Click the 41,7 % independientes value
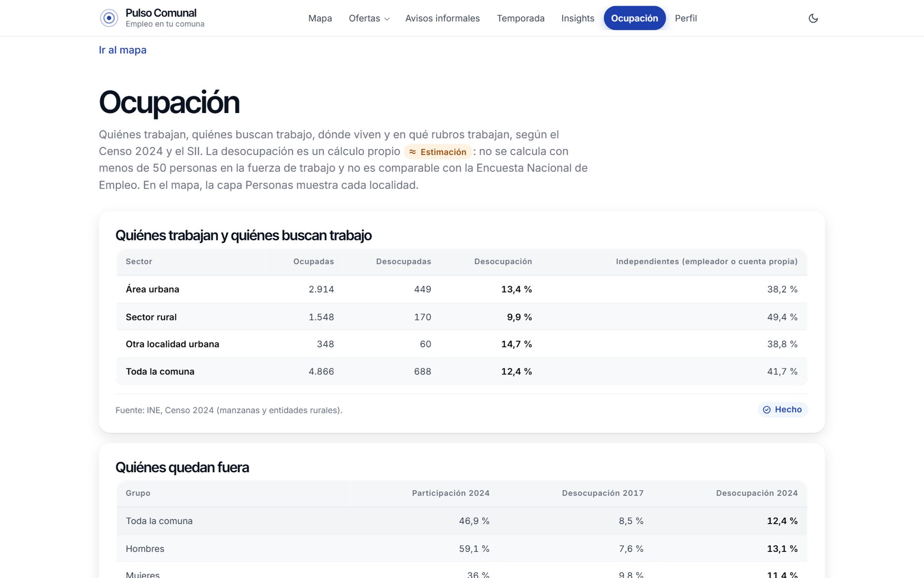The height and width of the screenshot is (578, 924). coord(782,371)
